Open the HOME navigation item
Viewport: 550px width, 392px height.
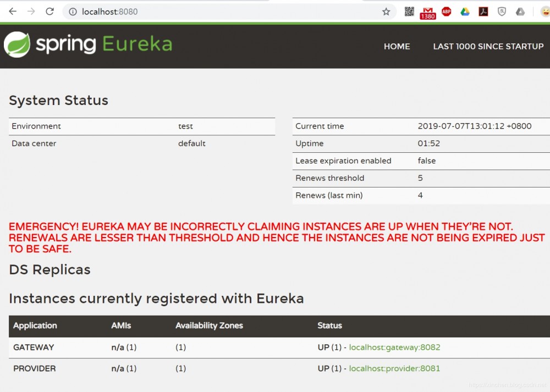click(x=397, y=46)
